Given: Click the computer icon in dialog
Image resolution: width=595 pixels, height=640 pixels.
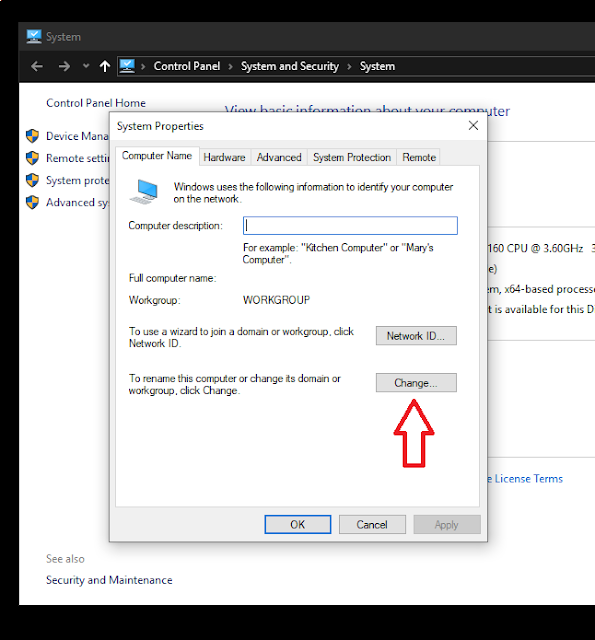Looking at the screenshot, I should coord(144,192).
